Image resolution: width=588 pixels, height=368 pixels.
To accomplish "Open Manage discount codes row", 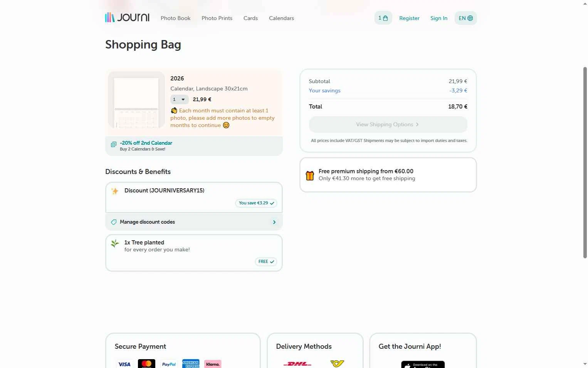I will pos(194,222).
